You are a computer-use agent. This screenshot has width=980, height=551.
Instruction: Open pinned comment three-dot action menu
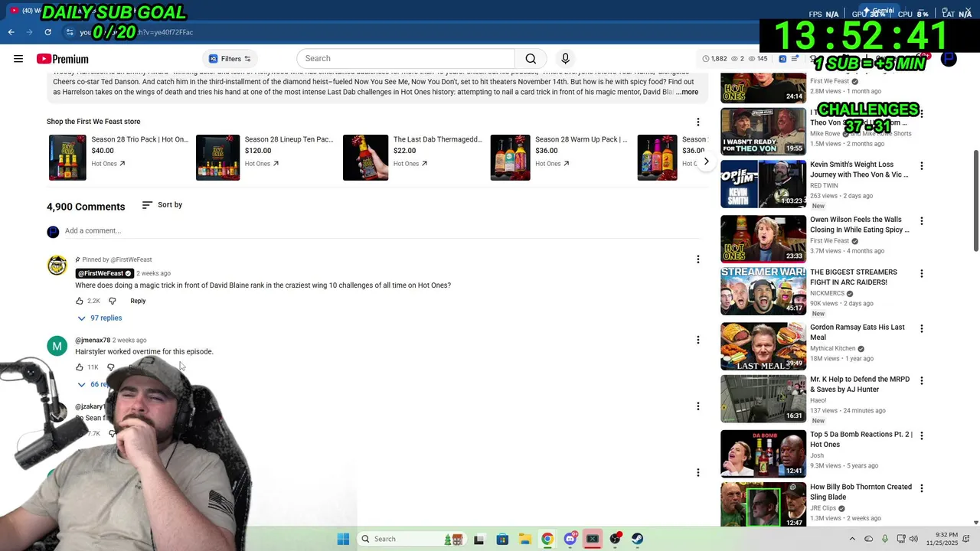coord(697,259)
